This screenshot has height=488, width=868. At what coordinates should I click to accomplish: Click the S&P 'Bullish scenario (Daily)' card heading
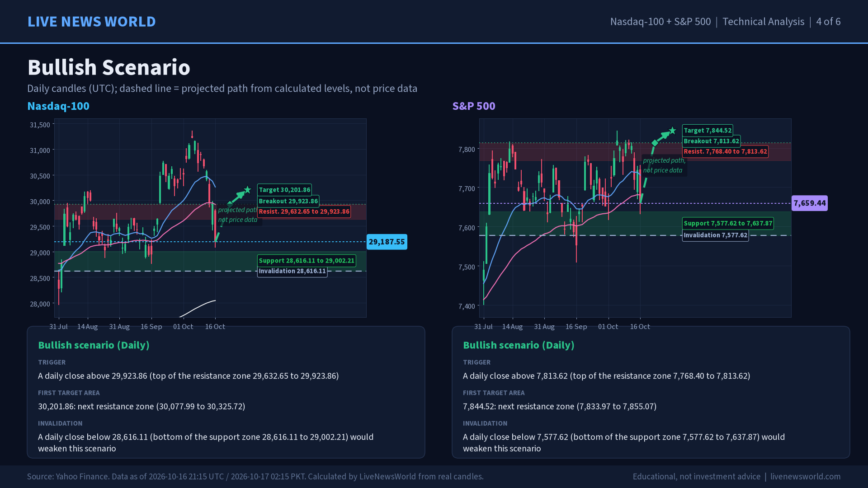519,345
